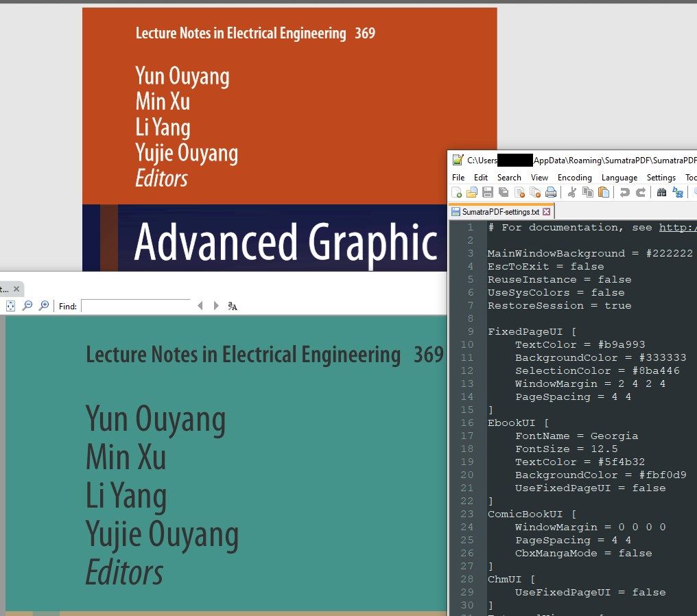Undo the last edit in Notepad++
Viewport: 697px width, 616px height.
pyautogui.click(x=625, y=193)
